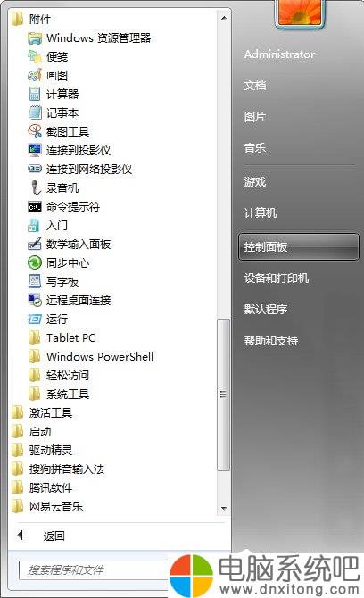The height and width of the screenshot is (598, 364).
Task: Open 命令提示符 command prompt icon
Action: [x=35, y=207]
